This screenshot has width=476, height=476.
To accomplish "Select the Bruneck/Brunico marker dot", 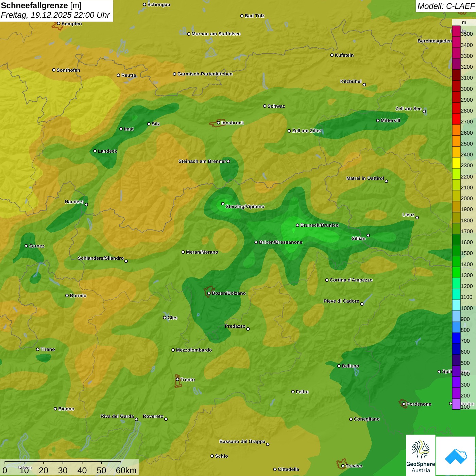I will pos(297,225).
